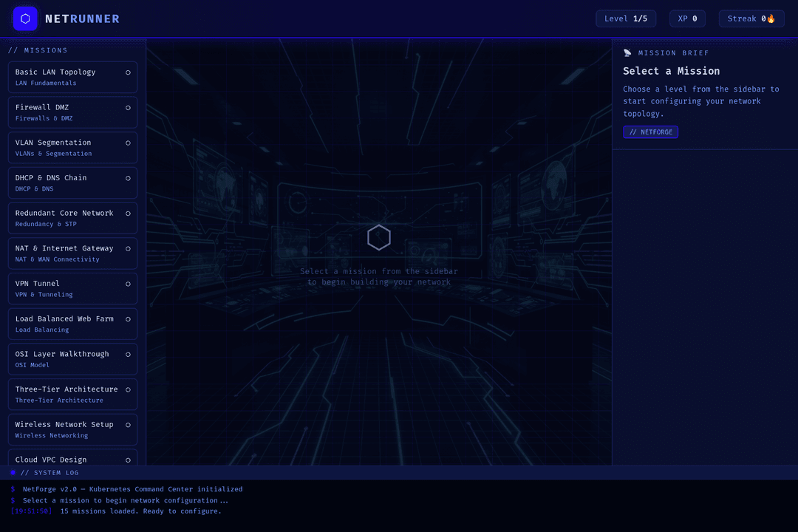Click the System Log blue square indicator
Viewport: 798px width, 532px height.
click(13, 472)
